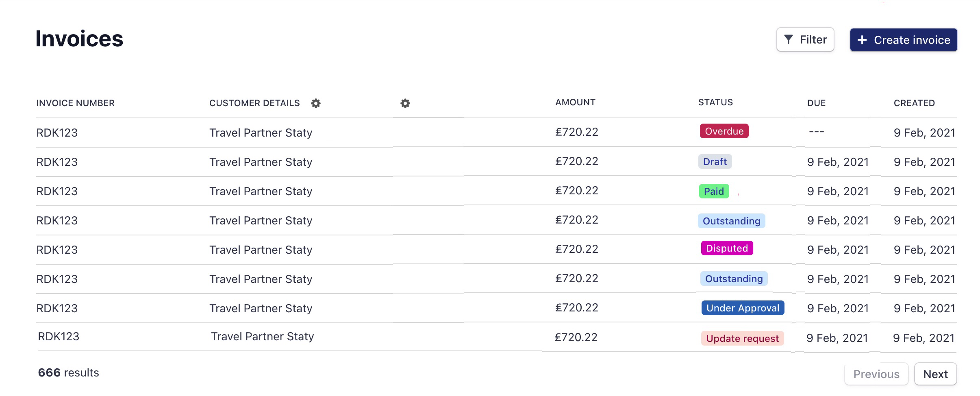Click the Due column header

(x=816, y=103)
